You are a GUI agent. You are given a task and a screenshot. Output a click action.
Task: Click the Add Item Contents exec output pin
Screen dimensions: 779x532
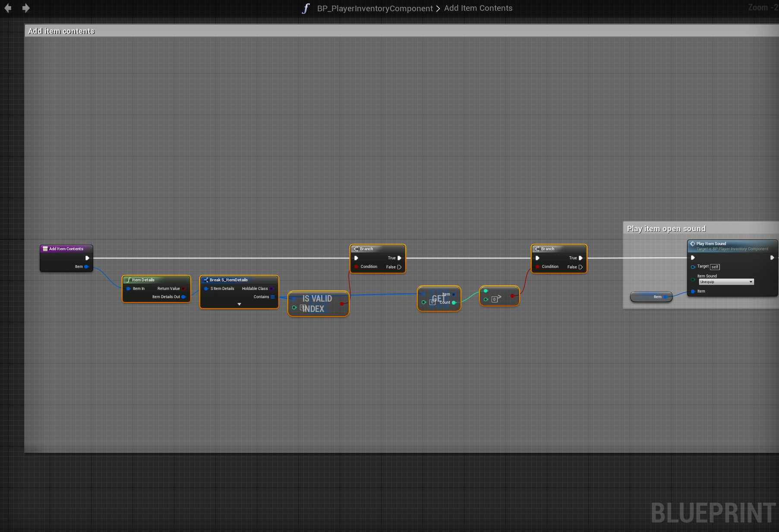pyautogui.click(x=87, y=258)
